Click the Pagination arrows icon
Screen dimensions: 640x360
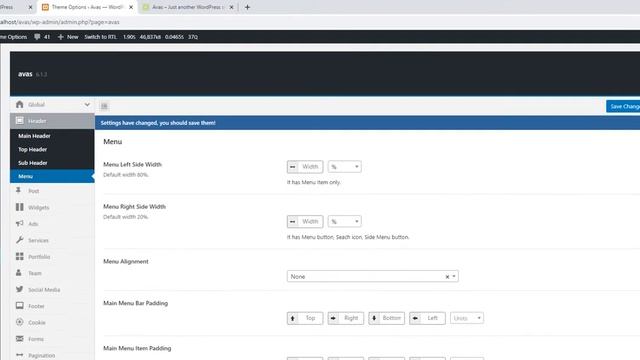click(19, 355)
